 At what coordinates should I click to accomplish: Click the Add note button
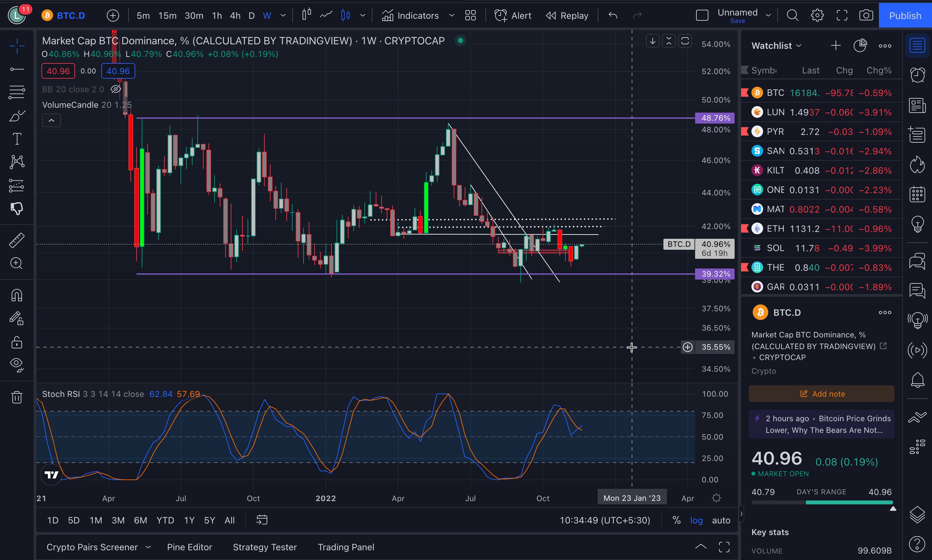pyautogui.click(x=821, y=394)
